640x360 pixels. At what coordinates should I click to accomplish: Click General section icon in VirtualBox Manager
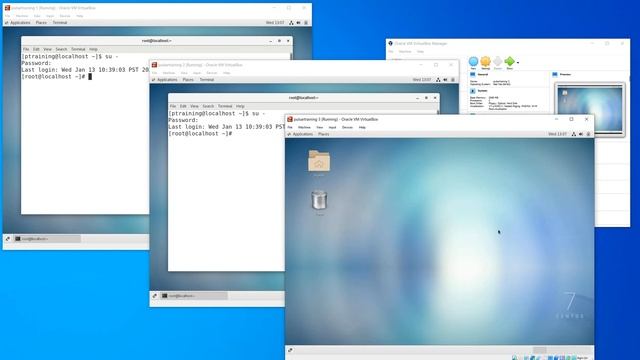pyautogui.click(x=473, y=75)
